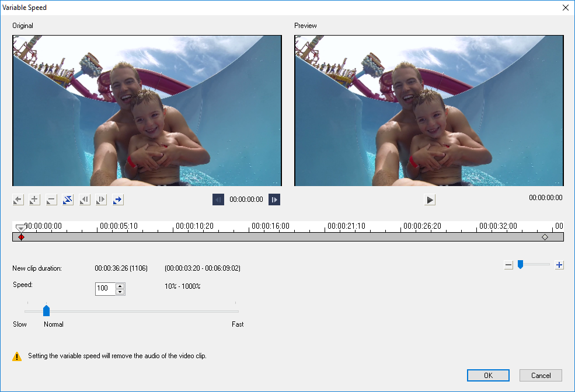This screenshot has height=392, width=575.
Task: Close the Variable Speed dialog
Action: tap(566, 8)
